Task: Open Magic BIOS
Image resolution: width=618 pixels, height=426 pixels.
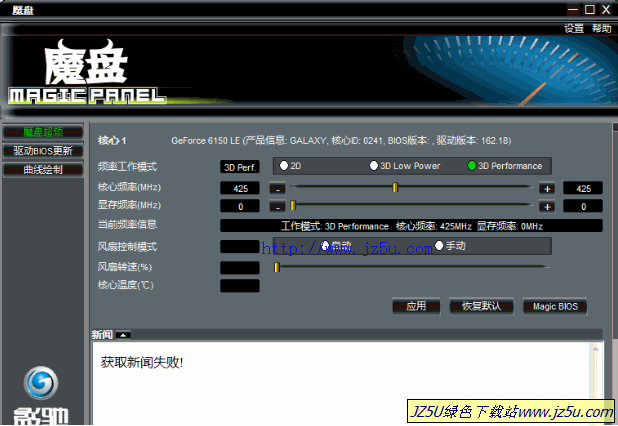Action: coord(555,306)
